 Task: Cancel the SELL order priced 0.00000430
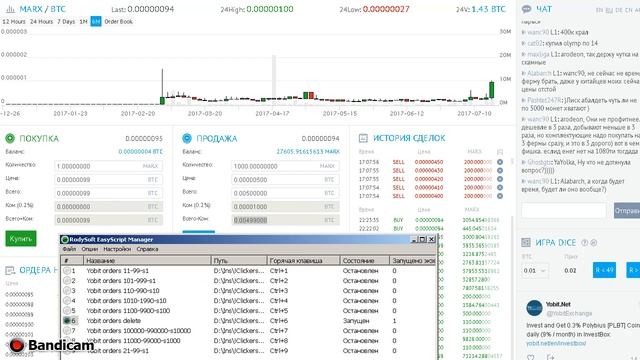500,171
